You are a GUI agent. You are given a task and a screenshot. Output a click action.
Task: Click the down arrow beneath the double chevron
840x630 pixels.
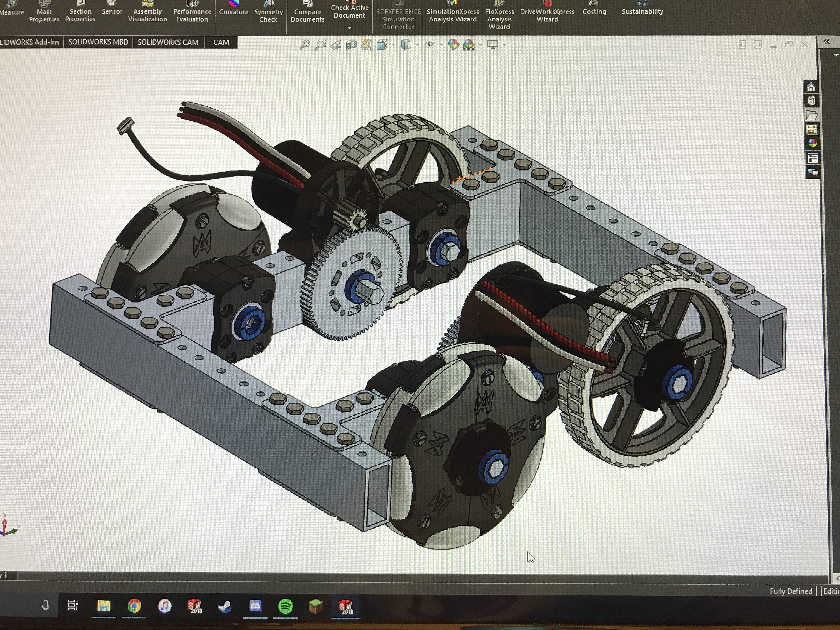(x=836, y=55)
